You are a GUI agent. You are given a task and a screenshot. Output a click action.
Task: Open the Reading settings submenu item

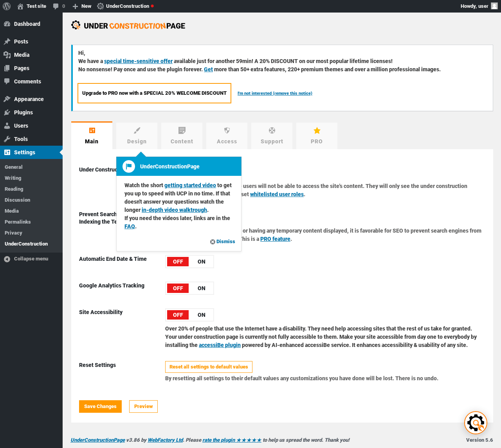tap(14, 189)
